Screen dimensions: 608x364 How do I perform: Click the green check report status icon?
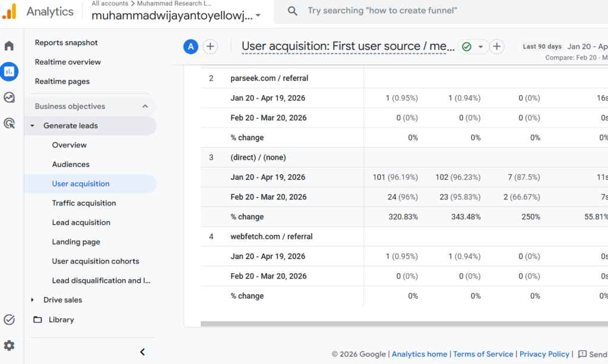point(467,46)
